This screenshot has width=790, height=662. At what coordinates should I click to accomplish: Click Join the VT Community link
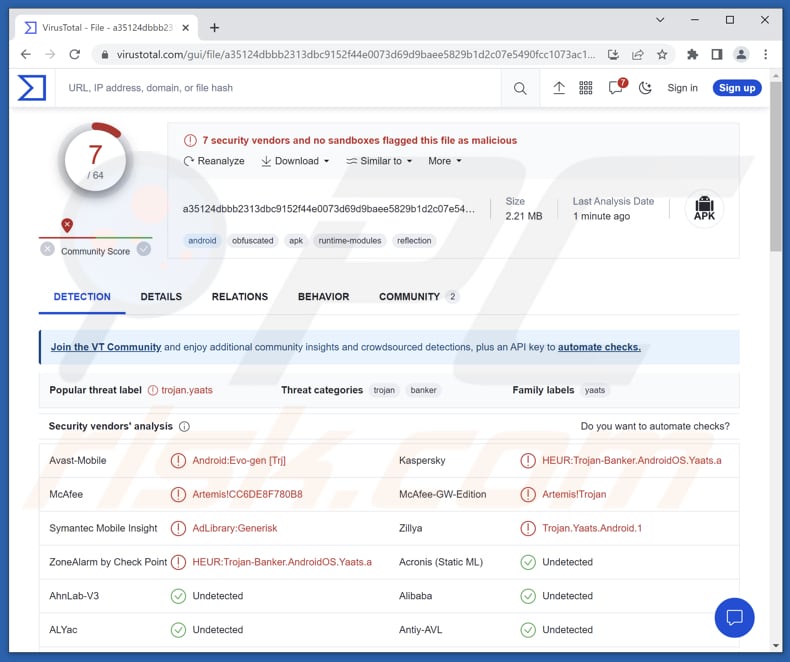106,347
